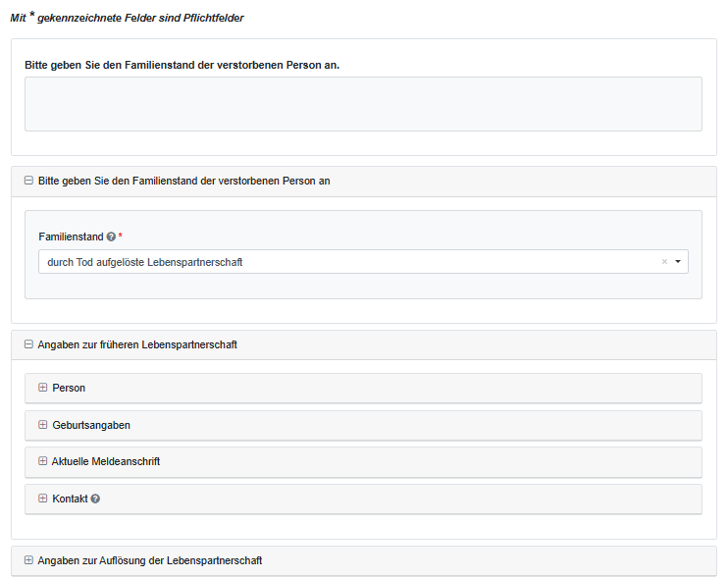This screenshot has width=728, height=578.
Task: Collapse the non-bold Familienstand section header label
Action: click(x=183, y=181)
